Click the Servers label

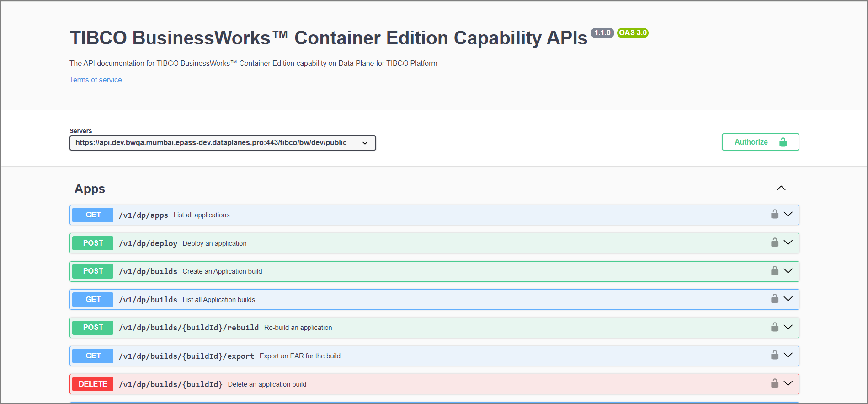pos(81,131)
